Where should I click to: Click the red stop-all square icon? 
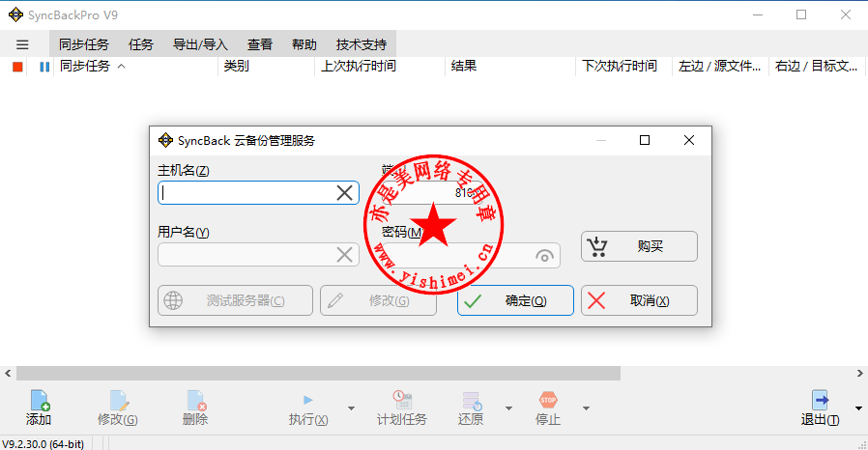pos(17,67)
